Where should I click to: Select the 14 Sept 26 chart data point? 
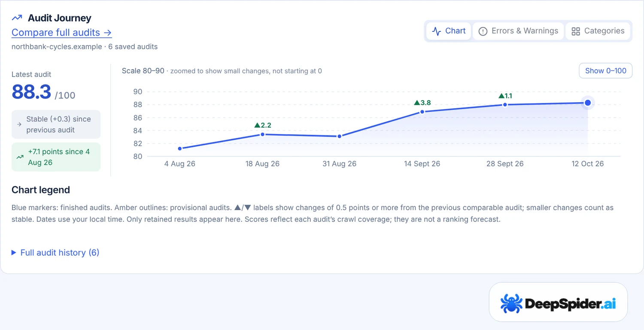[422, 112]
